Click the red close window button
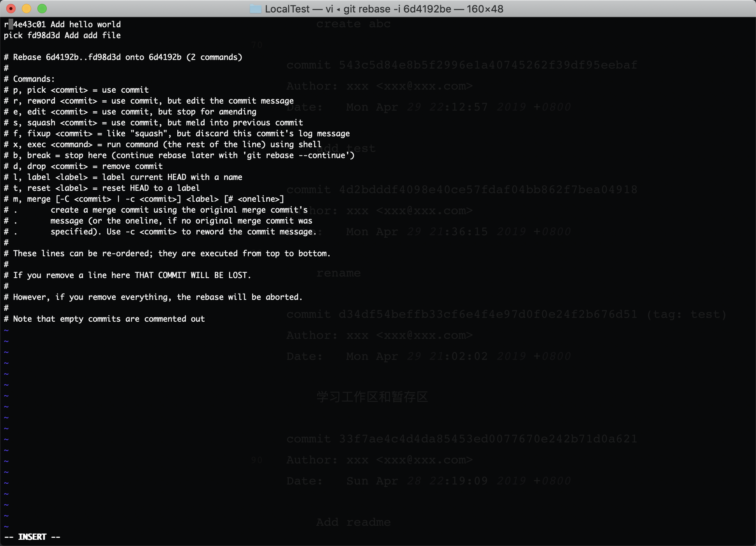Image resolution: width=756 pixels, height=546 pixels. tap(11, 9)
